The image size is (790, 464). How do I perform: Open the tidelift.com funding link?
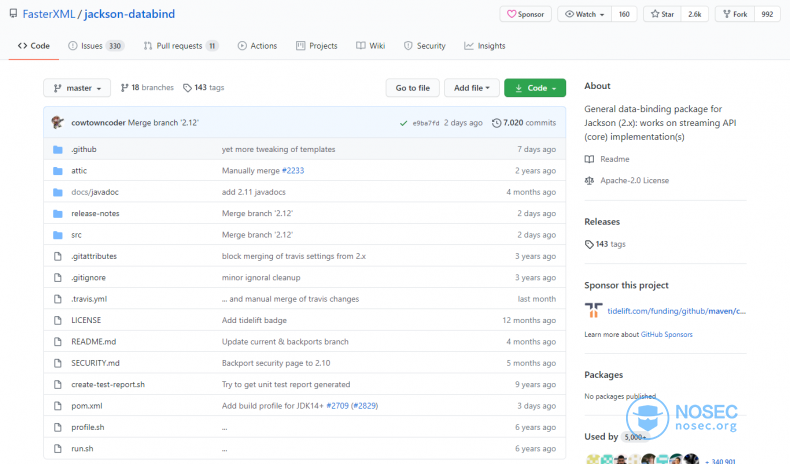click(676, 311)
